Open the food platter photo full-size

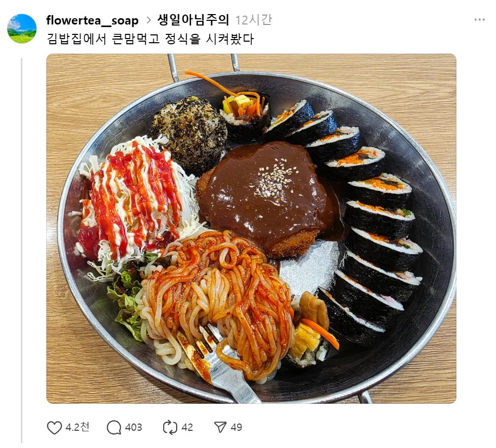click(251, 229)
